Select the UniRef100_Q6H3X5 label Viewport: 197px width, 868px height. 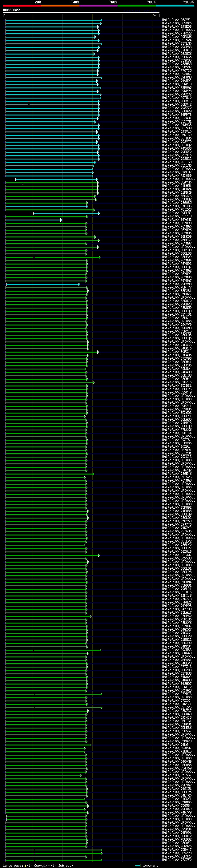[x=176, y=857]
